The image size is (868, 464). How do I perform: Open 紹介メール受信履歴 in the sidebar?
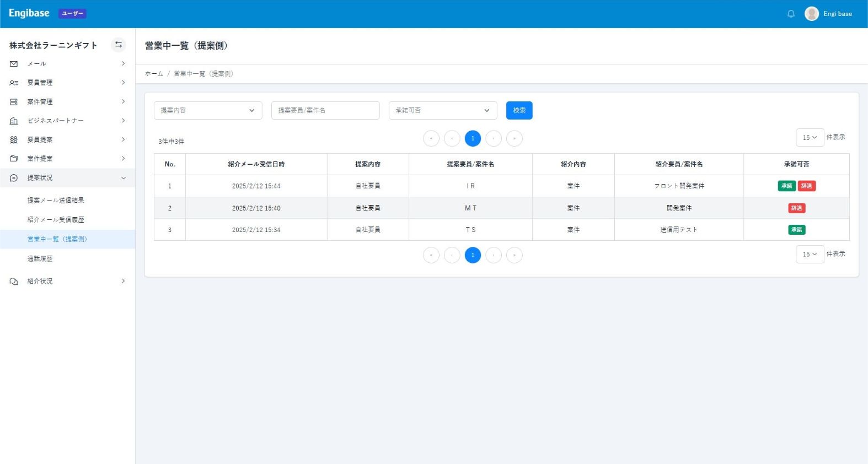coord(56,220)
